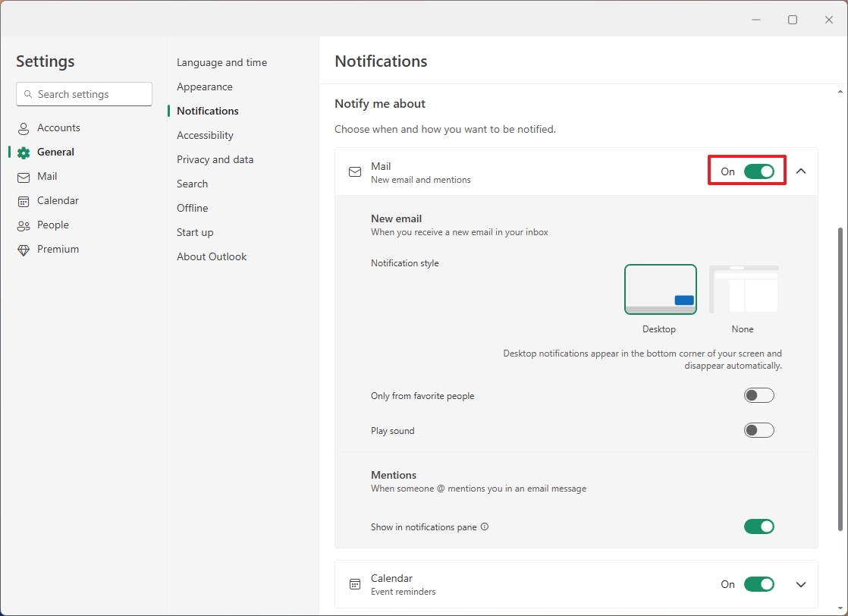Click the Mail envelope icon in sidebar
The image size is (848, 616).
pyautogui.click(x=24, y=178)
